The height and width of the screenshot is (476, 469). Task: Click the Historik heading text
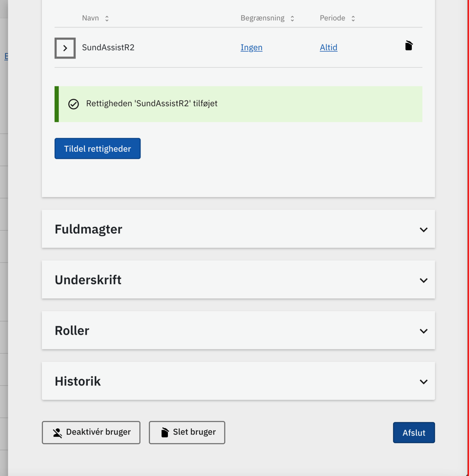(x=78, y=381)
